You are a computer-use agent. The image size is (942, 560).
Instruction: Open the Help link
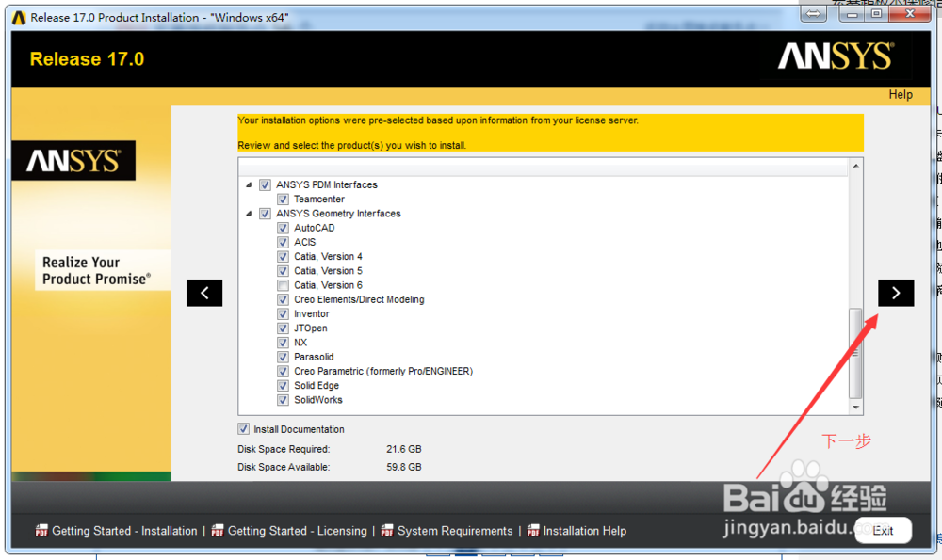click(901, 95)
